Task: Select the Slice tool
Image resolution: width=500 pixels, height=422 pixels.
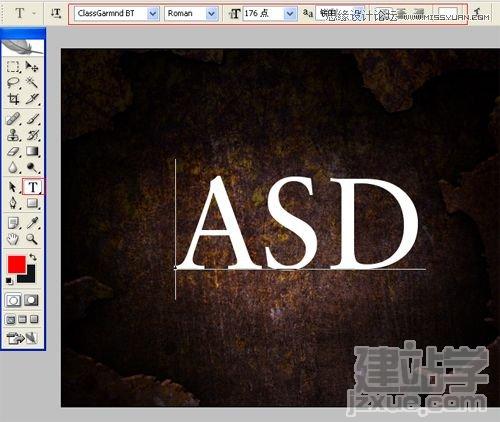Action: (32, 99)
